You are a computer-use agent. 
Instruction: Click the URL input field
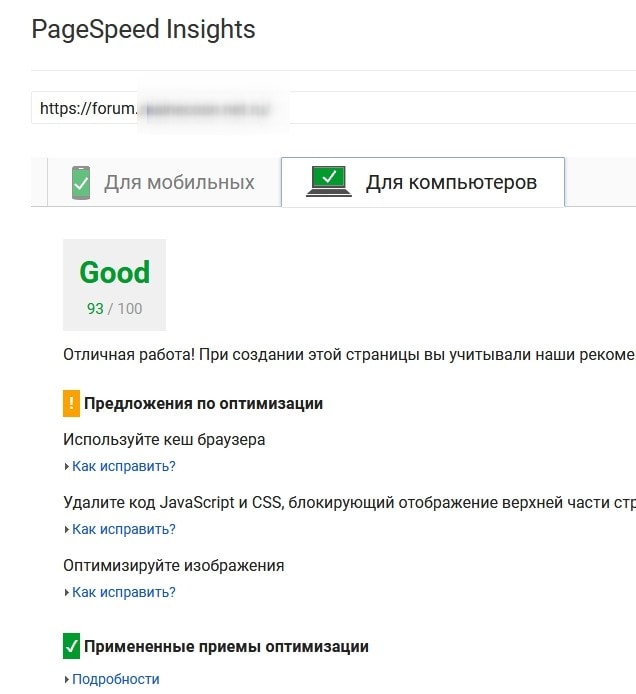333,108
